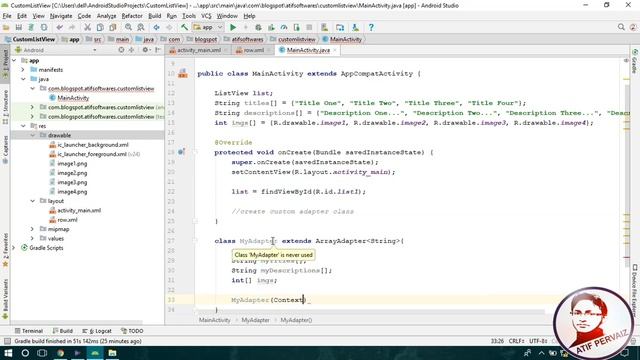
Task: Click the Open folder toolbar icon
Action: click(x=6, y=27)
